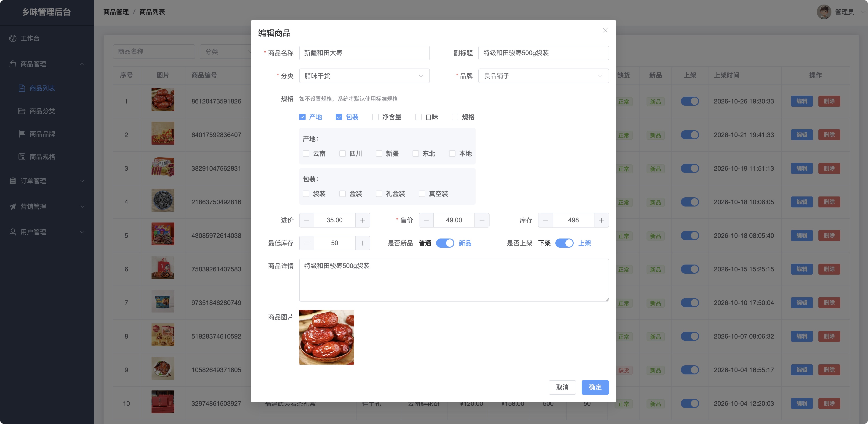Click the 商品规格 icon in sidebar

[22, 157]
